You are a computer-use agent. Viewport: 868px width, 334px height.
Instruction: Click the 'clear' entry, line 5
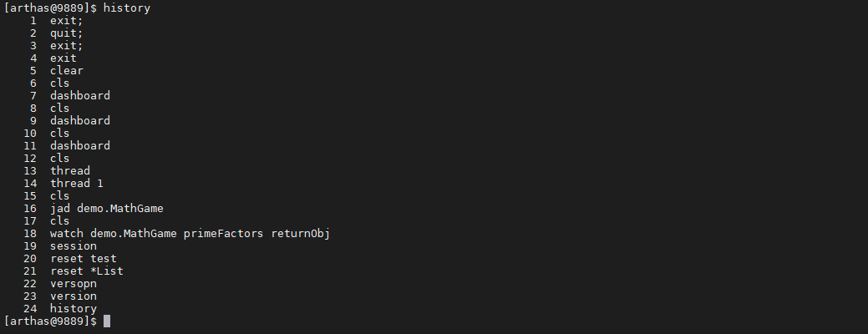pyautogui.click(x=67, y=71)
